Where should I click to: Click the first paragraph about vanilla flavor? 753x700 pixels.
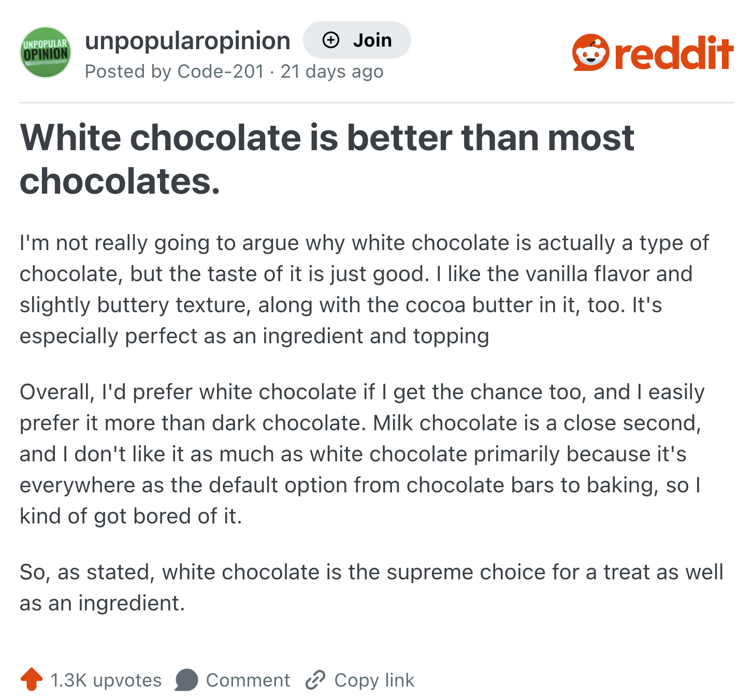click(365, 289)
